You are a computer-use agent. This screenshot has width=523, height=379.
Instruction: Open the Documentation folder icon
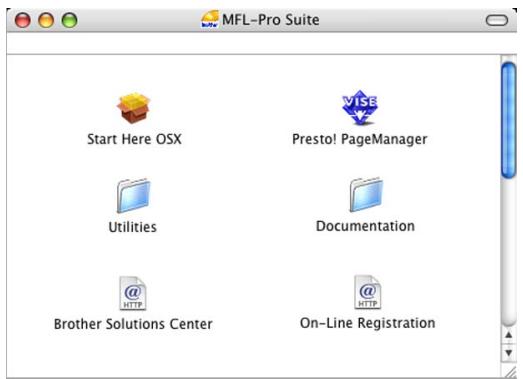(366, 195)
